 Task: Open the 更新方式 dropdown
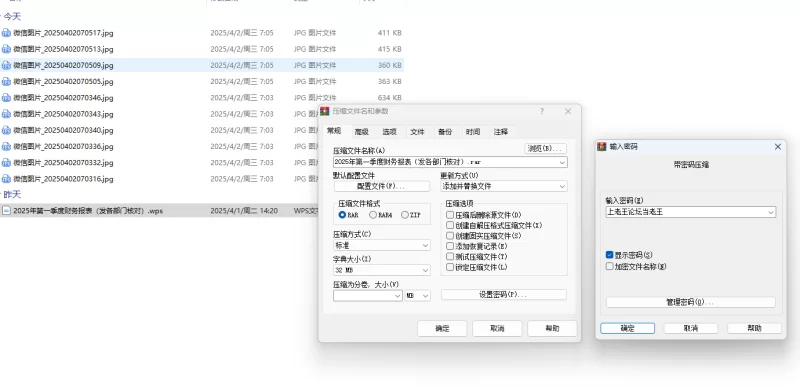[x=562, y=187]
